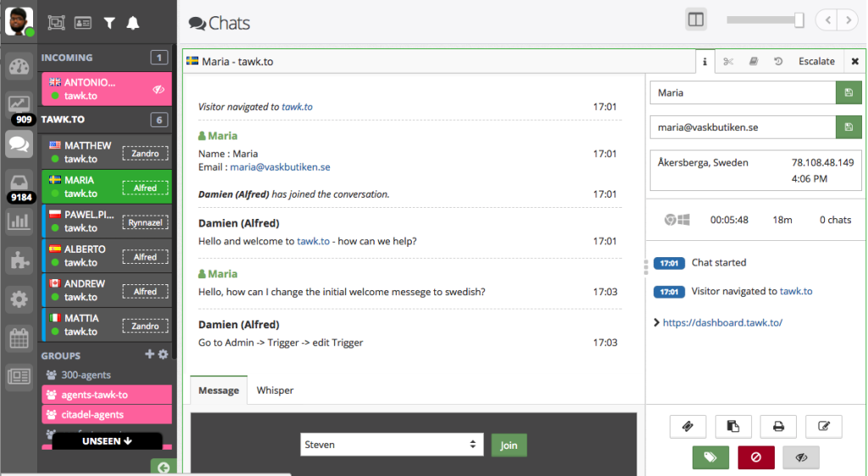Go to the next chat with right arrow
868x476 pixels.
pos(848,20)
